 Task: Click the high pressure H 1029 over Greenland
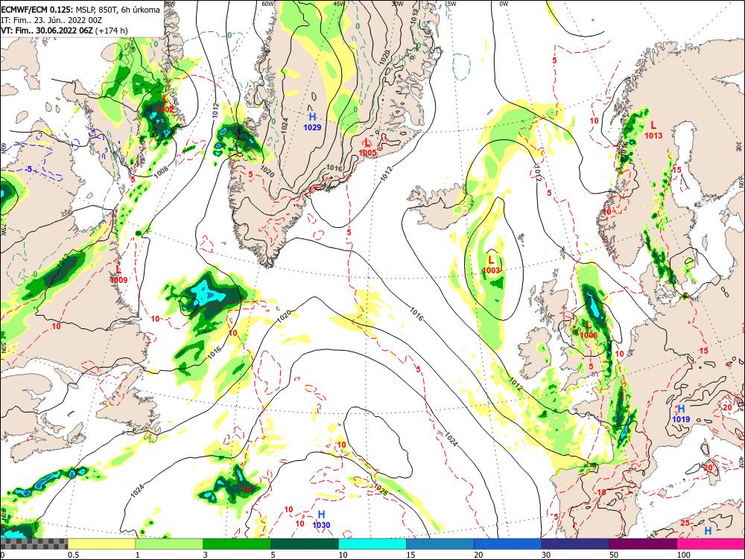pyautogui.click(x=312, y=122)
